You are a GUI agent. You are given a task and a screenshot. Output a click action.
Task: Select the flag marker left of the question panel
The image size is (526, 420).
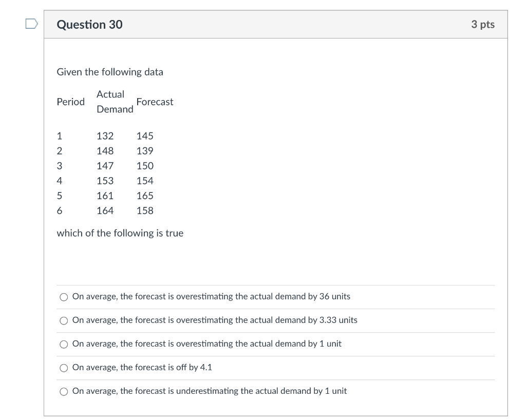30,23
